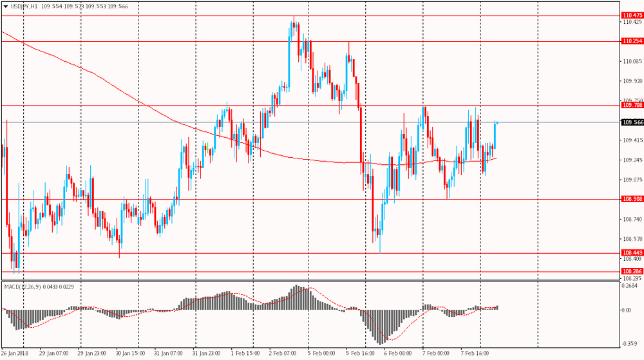The height and width of the screenshot is (360, 644).
Task: Open the chart menu arrow beside USDJPY,H1
Action: 5,6
